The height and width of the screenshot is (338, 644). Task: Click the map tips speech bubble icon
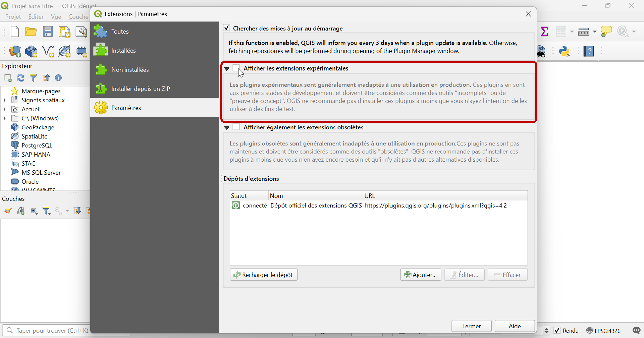click(x=606, y=32)
